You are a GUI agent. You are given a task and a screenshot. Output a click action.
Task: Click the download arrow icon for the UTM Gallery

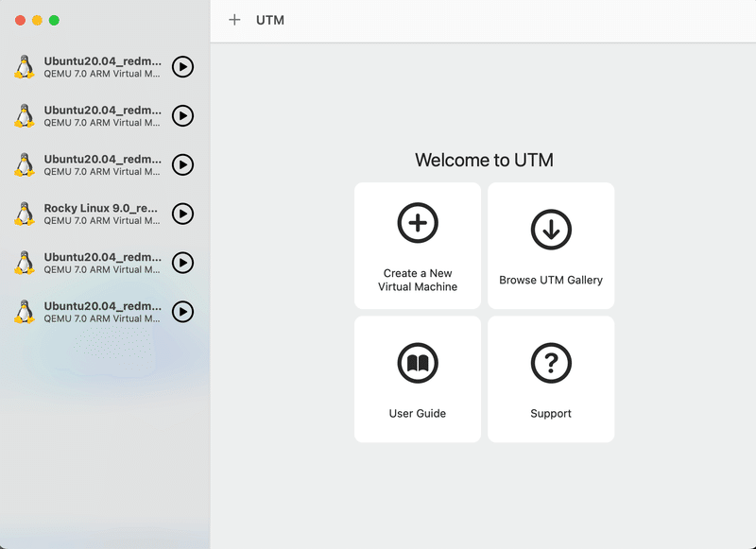[x=551, y=230]
